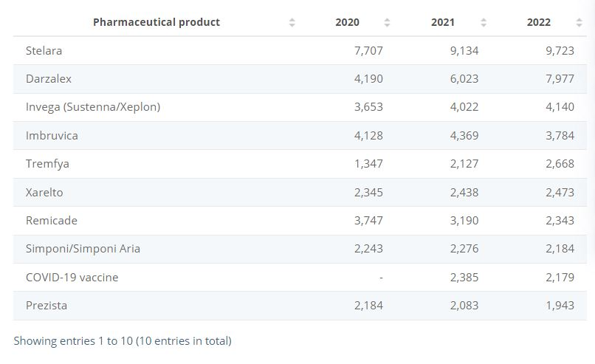Click the Remicade product label
595x364 pixels.
point(51,221)
